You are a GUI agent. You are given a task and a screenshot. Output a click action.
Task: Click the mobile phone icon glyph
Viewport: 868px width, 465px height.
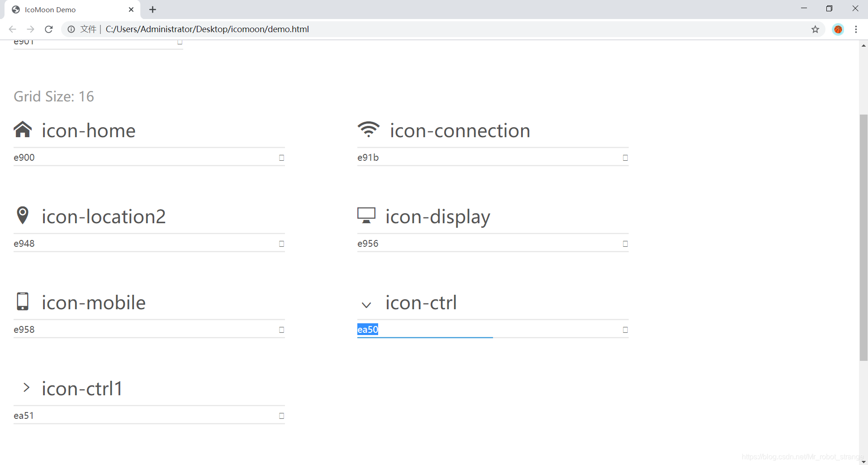tap(23, 302)
